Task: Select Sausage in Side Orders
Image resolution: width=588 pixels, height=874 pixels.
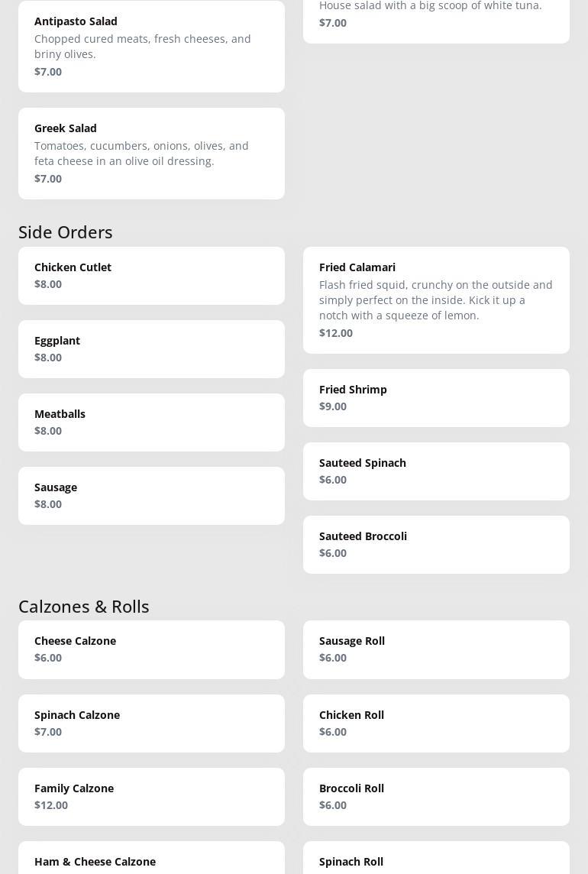Action: (151, 495)
